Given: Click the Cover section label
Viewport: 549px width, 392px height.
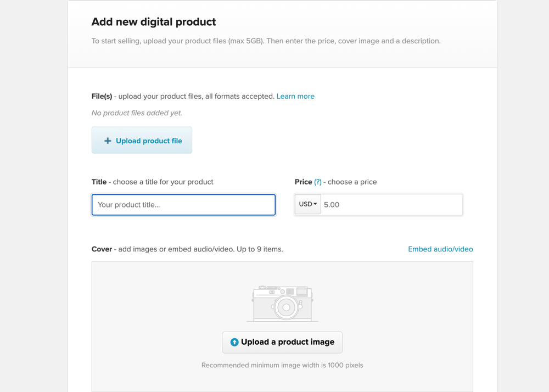Looking at the screenshot, I should tap(102, 249).
